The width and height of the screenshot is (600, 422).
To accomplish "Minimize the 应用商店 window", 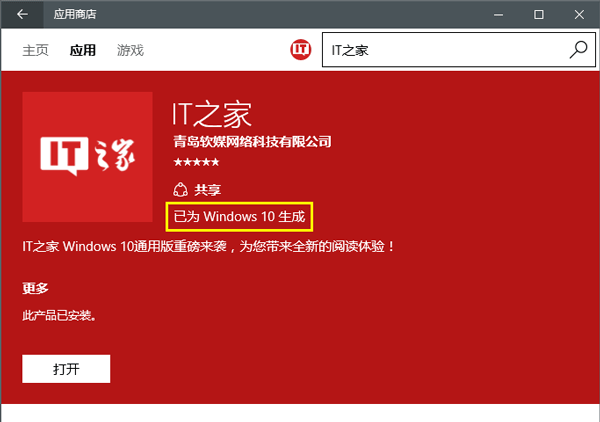I will [x=492, y=14].
